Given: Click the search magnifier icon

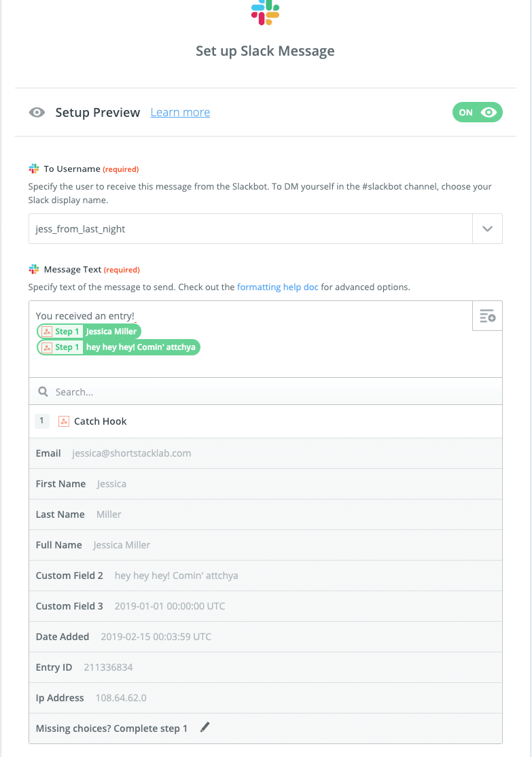Looking at the screenshot, I should coord(43,392).
